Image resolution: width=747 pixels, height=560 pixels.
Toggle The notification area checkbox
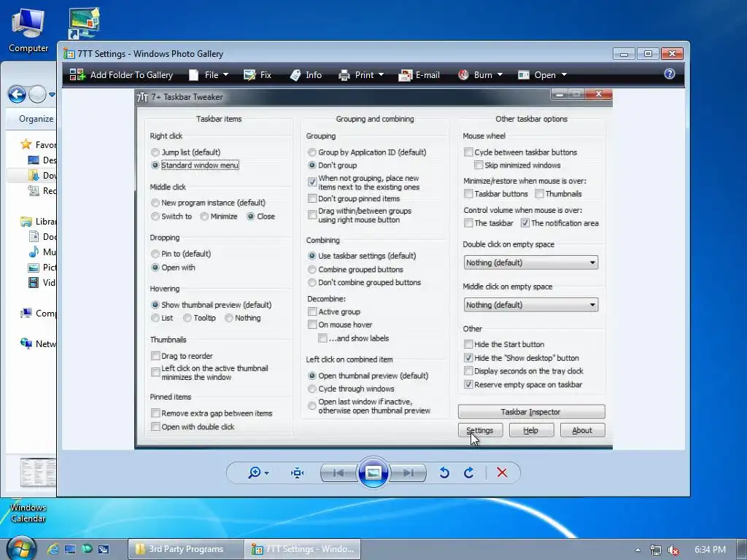(525, 223)
